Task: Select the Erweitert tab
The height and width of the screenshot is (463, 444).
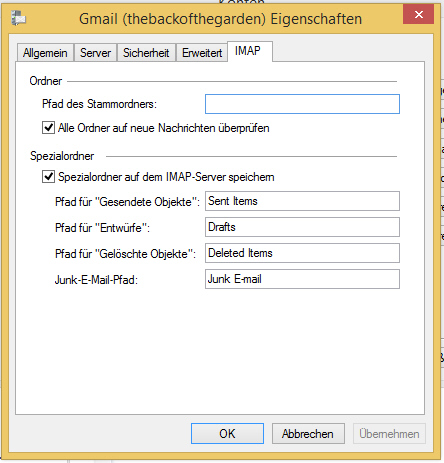Action: tap(202, 53)
